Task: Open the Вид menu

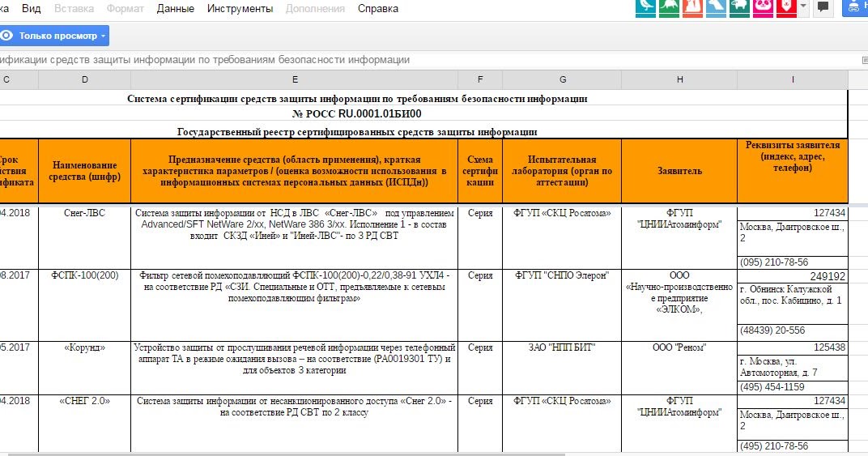Action: [x=31, y=9]
